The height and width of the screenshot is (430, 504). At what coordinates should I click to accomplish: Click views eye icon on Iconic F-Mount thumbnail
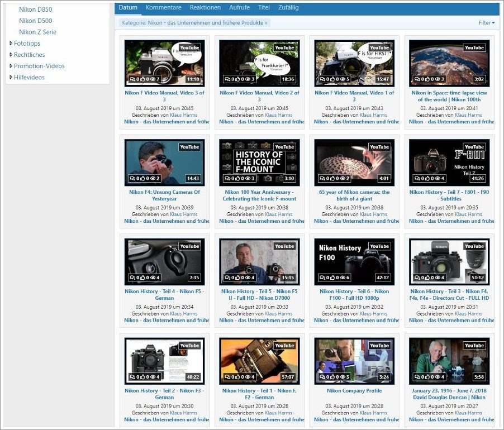coord(248,178)
